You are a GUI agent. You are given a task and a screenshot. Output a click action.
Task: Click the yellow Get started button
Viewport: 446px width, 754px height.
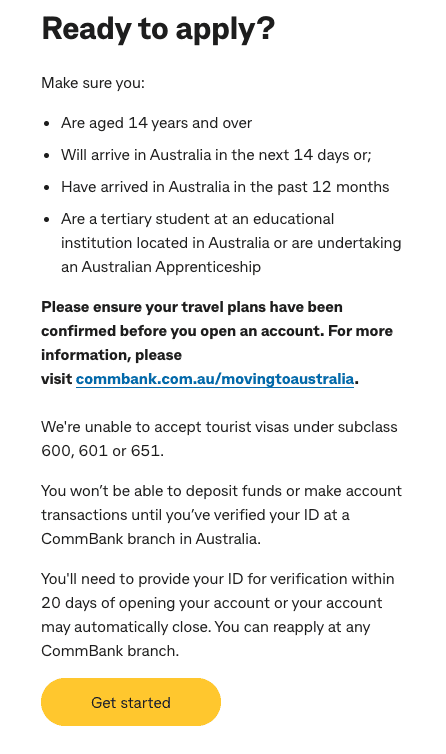pyautogui.click(x=131, y=702)
